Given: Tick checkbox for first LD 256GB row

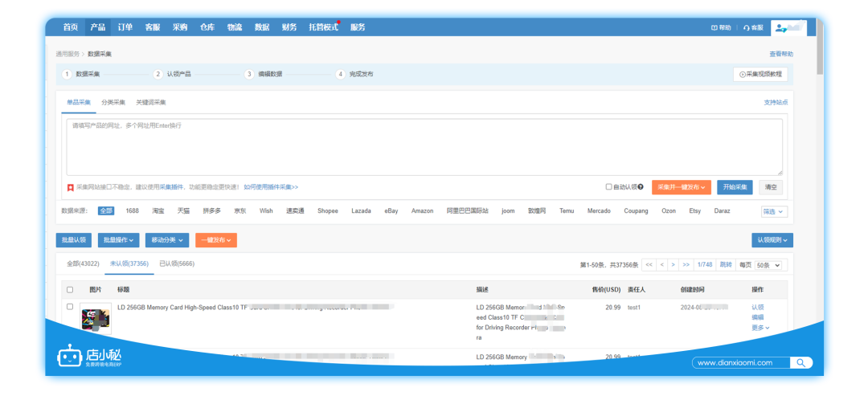Looking at the screenshot, I should click(x=70, y=307).
